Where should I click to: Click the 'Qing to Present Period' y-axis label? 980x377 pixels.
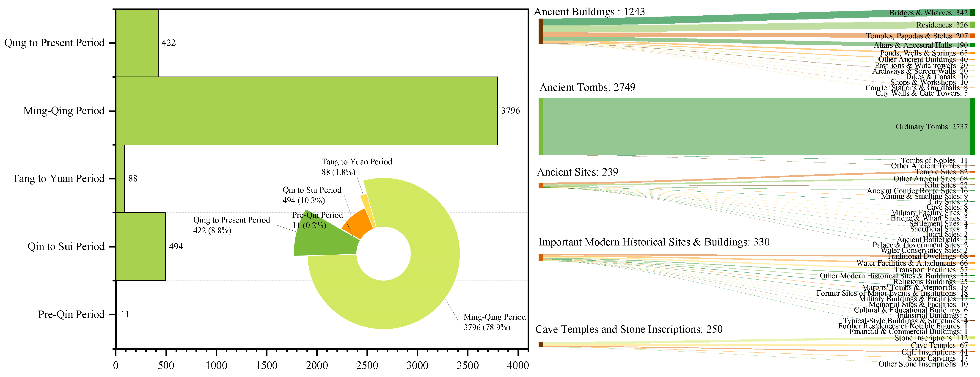pyautogui.click(x=54, y=43)
